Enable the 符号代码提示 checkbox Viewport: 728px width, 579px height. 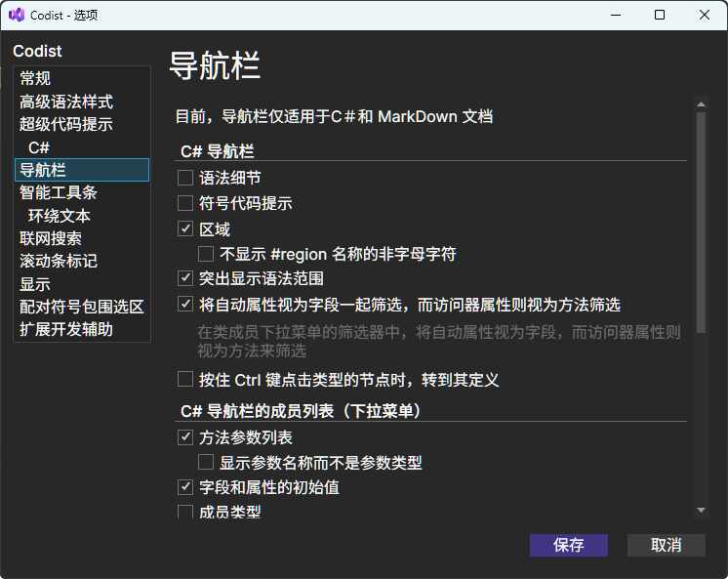(185, 203)
